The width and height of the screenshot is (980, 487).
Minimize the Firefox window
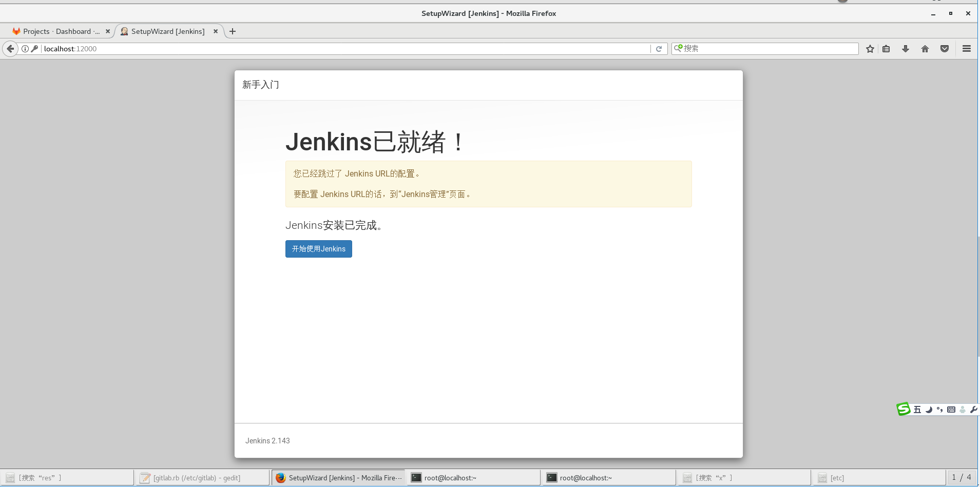click(x=933, y=14)
